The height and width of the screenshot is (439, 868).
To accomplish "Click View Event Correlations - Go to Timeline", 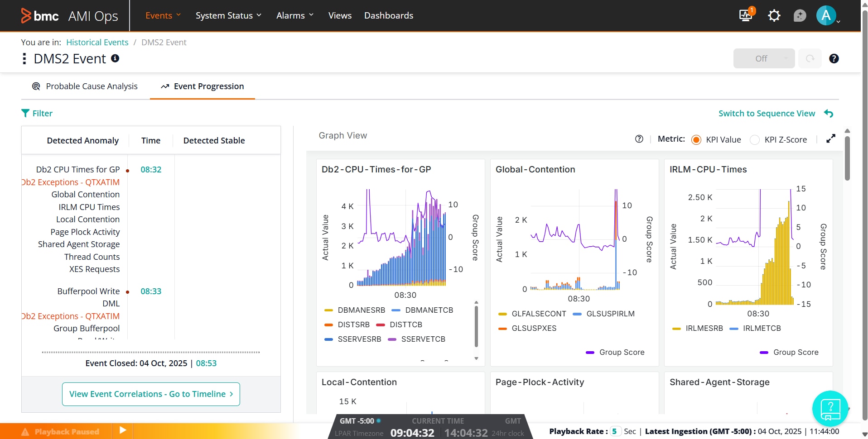I will tap(150, 394).
